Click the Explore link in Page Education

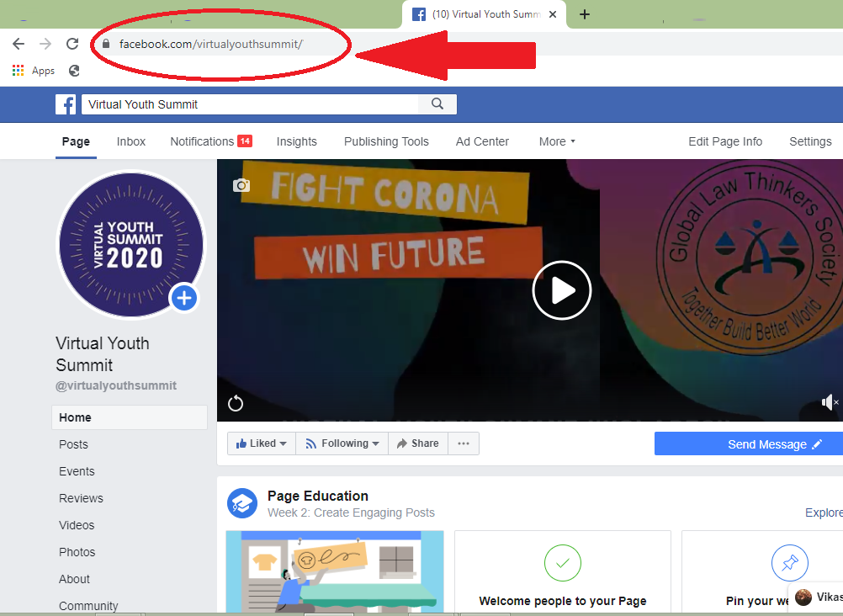click(x=824, y=512)
